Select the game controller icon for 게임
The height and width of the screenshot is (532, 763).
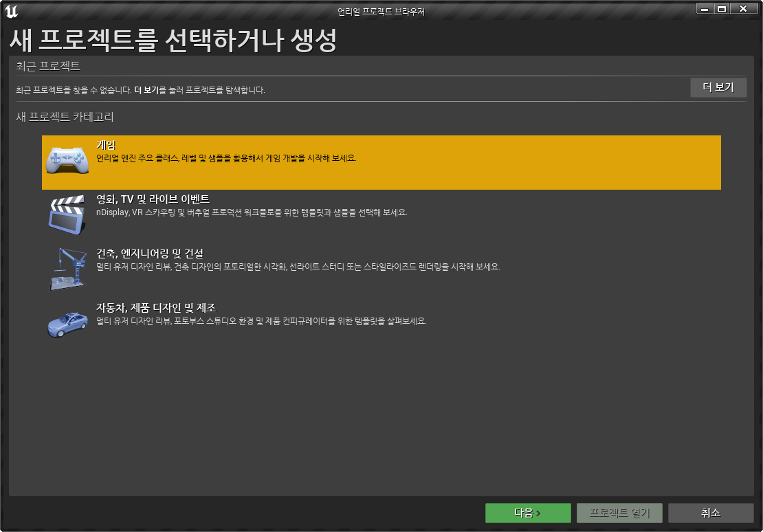click(67, 159)
